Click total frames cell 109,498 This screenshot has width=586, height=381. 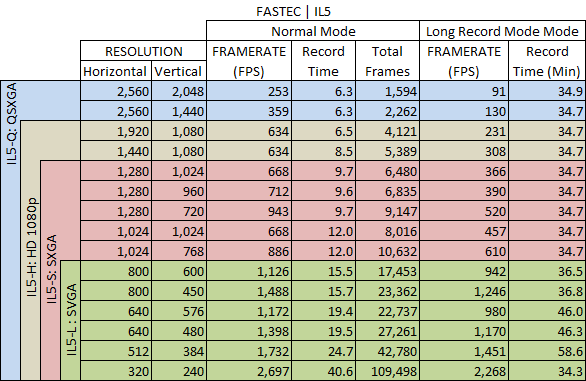pos(387,371)
